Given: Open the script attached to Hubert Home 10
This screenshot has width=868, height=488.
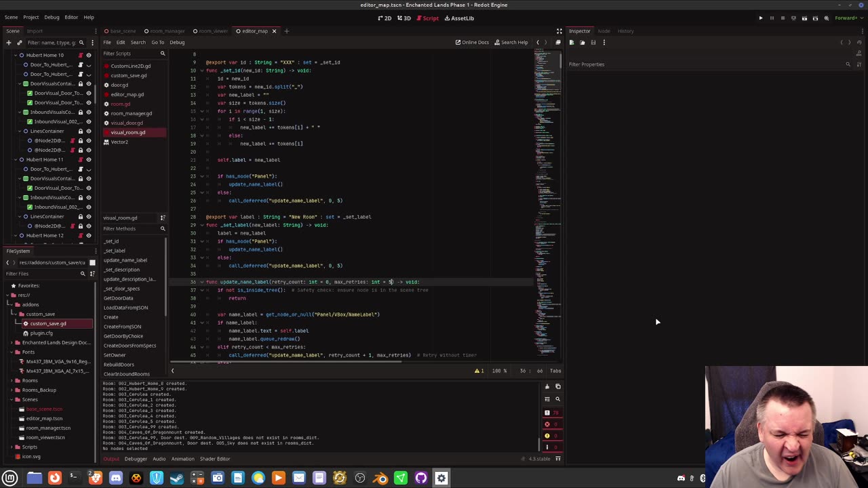Looking at the screenshot, I should click(80, 55).
